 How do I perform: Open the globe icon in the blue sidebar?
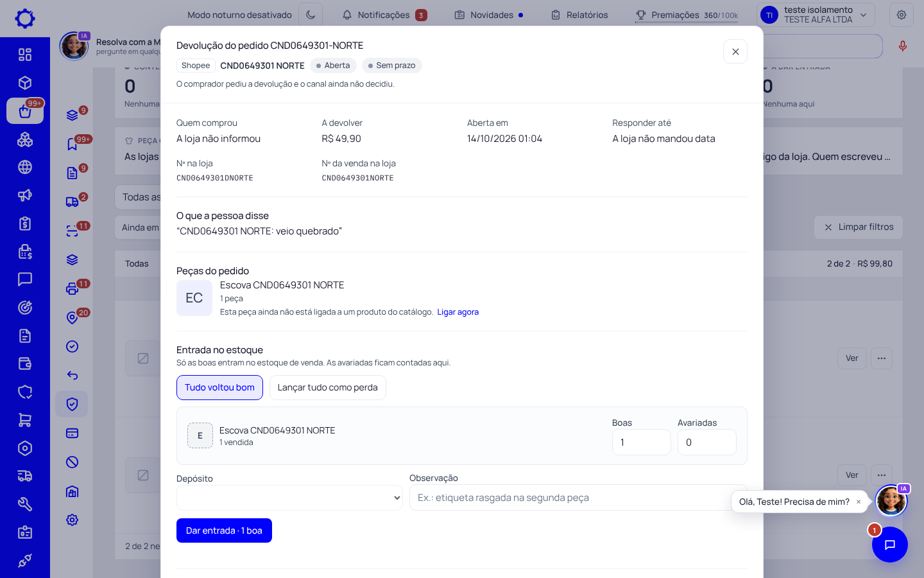click(25, 167)
